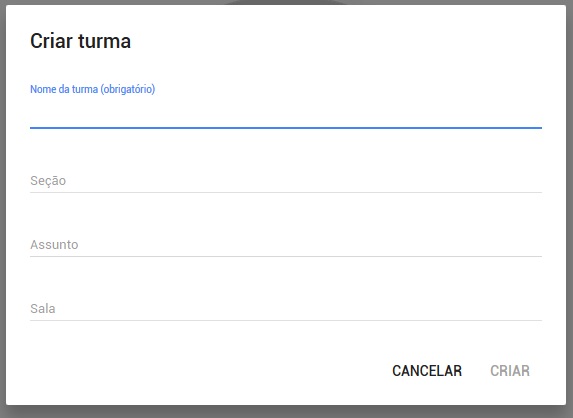Click the underline beneath the Sala field
573x418 pixels.
click(x=286, y=320)
